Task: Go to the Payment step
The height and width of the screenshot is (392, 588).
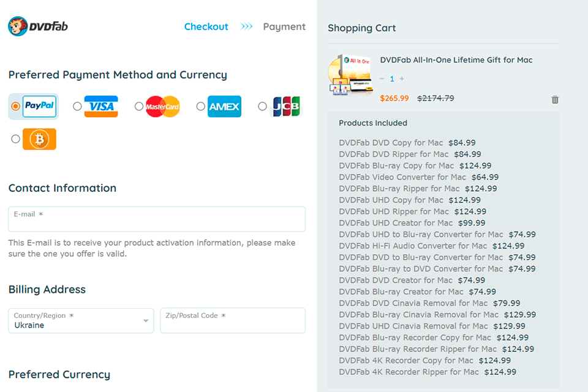Action: click(284, 27)
